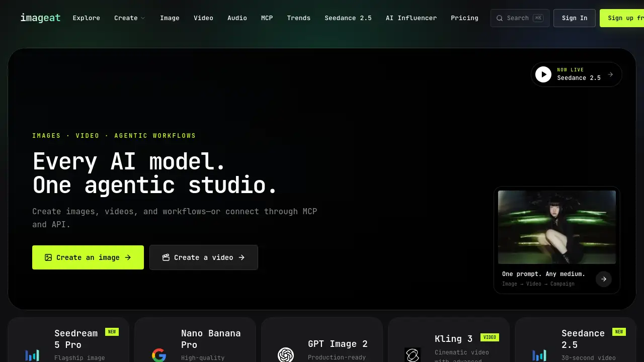Click the Image → Video → Campaign text
Screen dimensions: 644x362
[x=538, y=284]
